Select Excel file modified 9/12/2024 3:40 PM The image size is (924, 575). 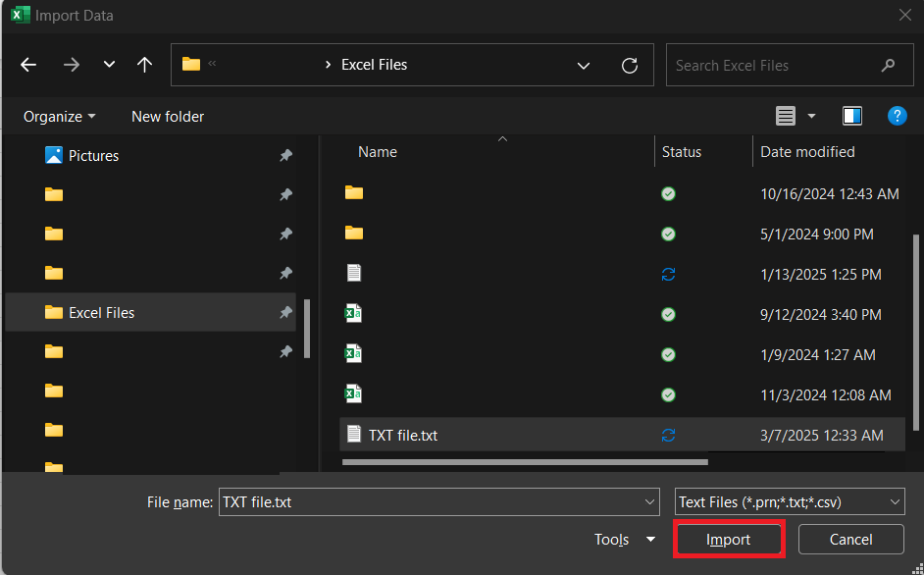point(622,314)
